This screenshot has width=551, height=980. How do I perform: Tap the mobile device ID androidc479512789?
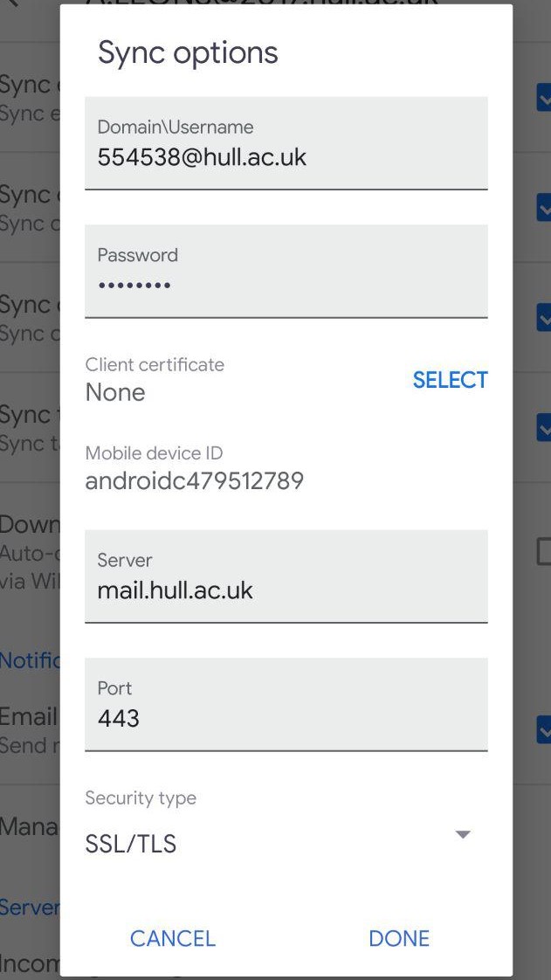click(194, 480)
